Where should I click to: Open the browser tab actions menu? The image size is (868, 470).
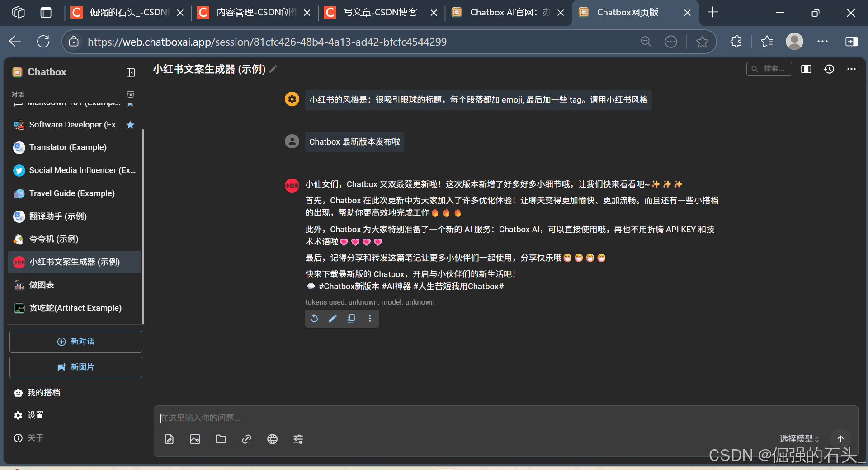46,13
